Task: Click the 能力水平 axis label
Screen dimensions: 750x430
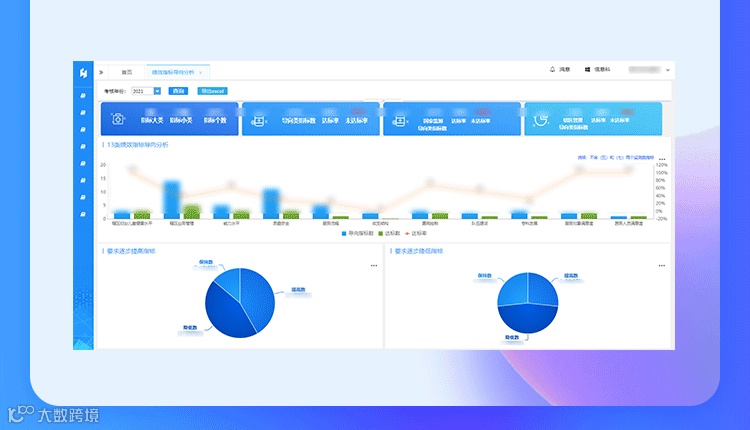Action: coord(232,223)
